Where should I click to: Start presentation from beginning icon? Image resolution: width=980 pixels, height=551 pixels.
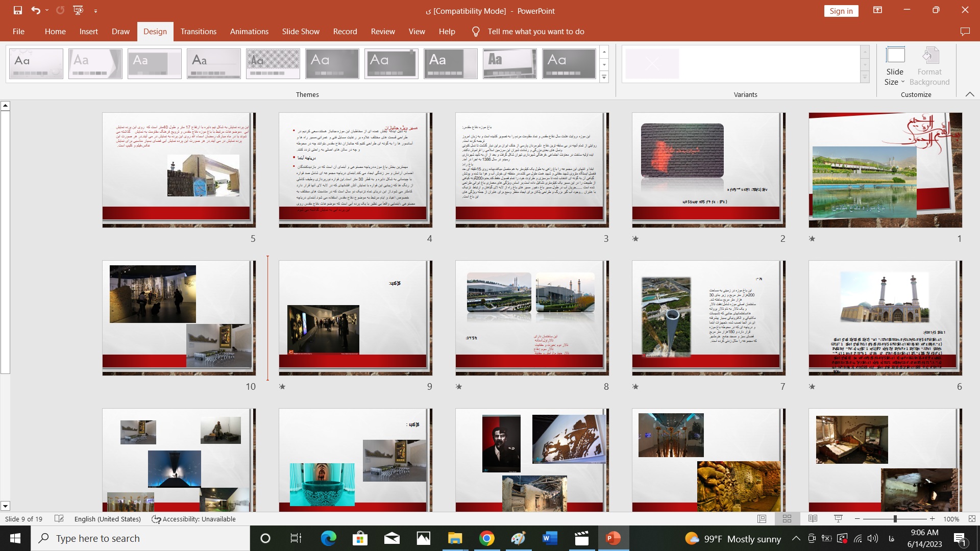pyautogui.click(x=78, y=10)
